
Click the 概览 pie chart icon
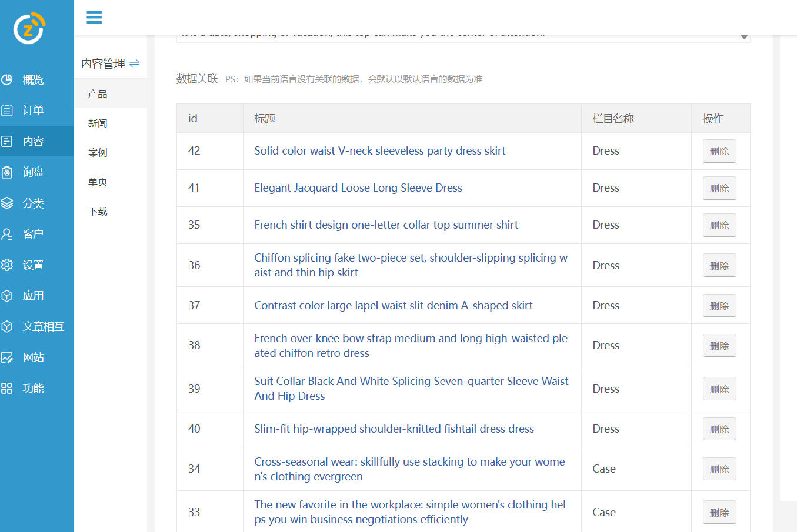tap(7, 79)
